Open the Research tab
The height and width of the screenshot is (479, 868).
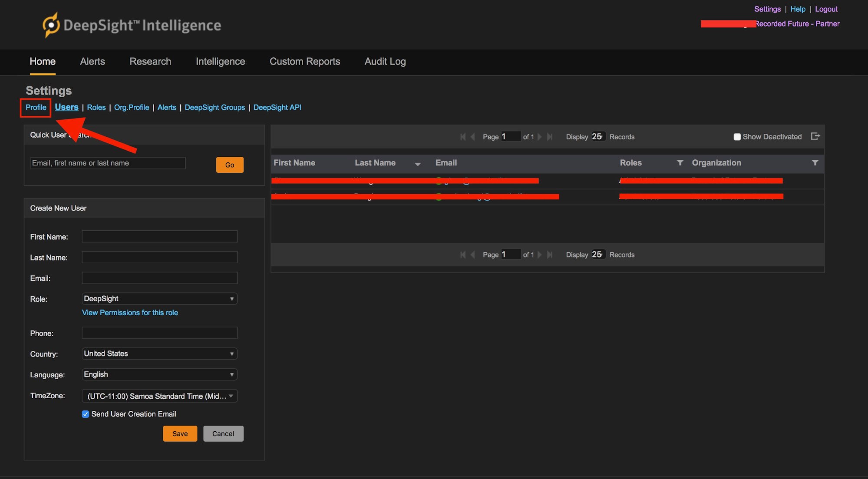point(150,62)
